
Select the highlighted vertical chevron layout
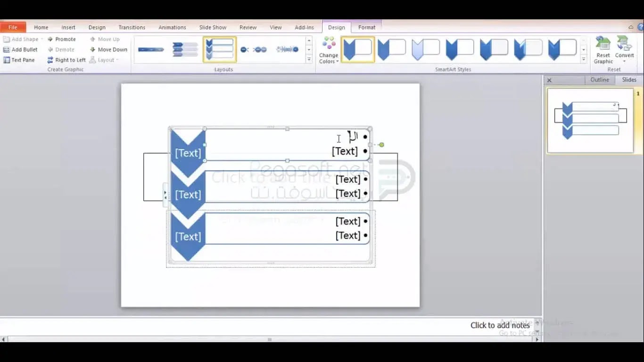pyautogui.click(x=220, y=49)
